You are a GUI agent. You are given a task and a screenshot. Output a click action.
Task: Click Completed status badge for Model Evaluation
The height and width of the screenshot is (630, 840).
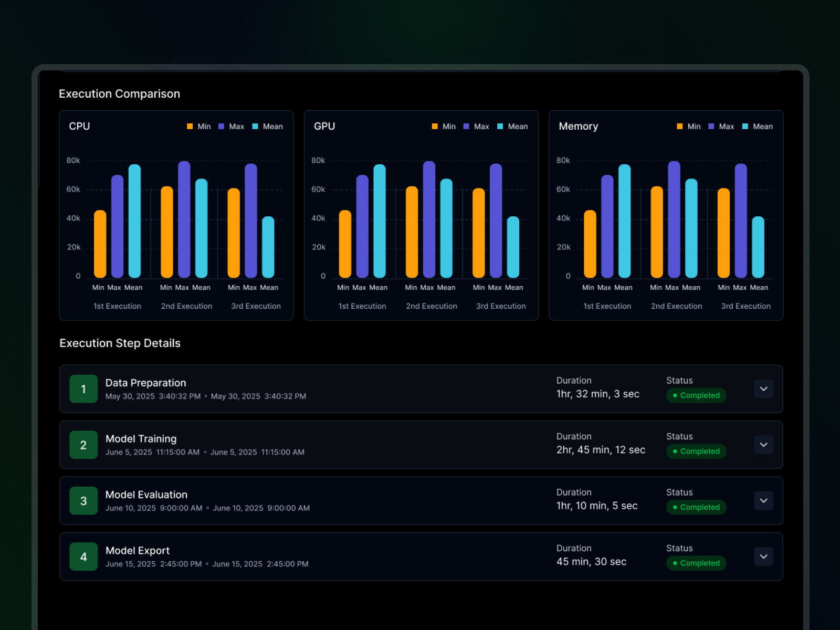(x=696, y=507)
